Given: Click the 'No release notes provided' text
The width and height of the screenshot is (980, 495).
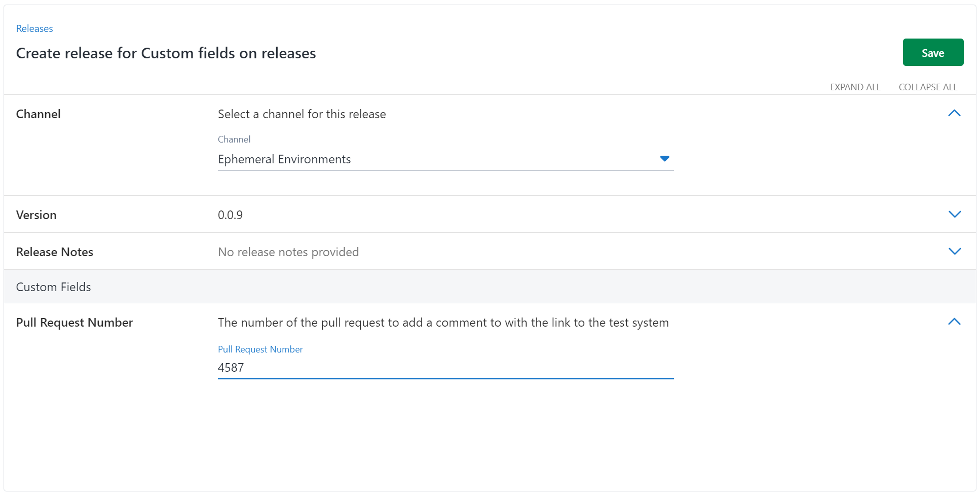Looking at the screenshot, I should pos(288,252).
